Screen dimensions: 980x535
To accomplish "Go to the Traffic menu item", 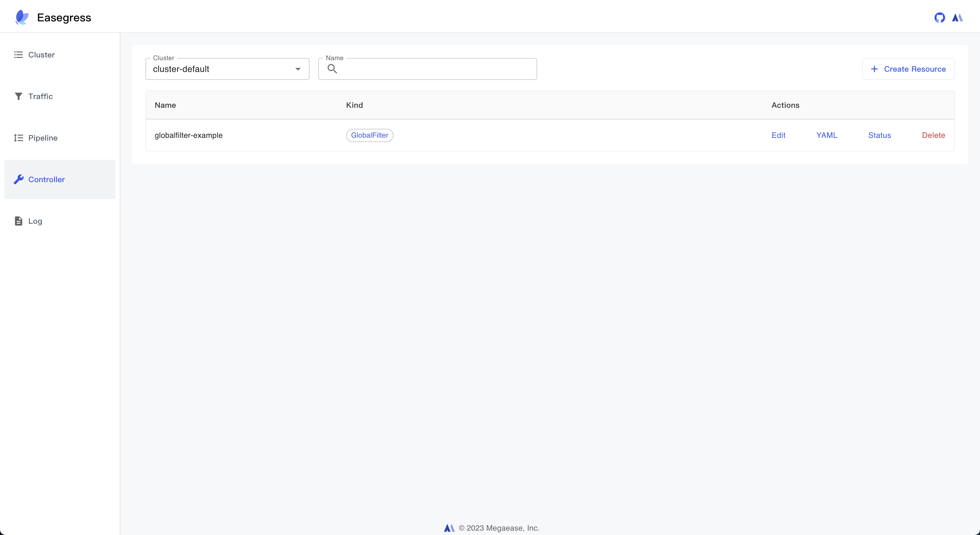I will coord(40,96).
